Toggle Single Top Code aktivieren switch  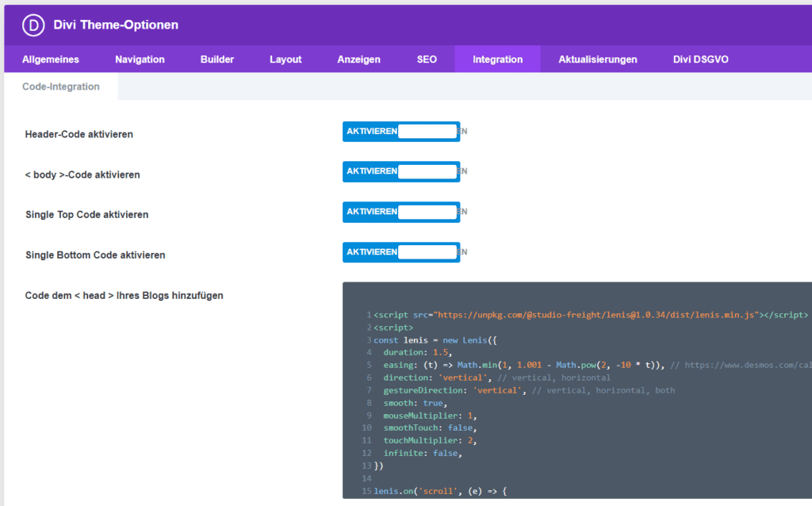click(401, 212)
